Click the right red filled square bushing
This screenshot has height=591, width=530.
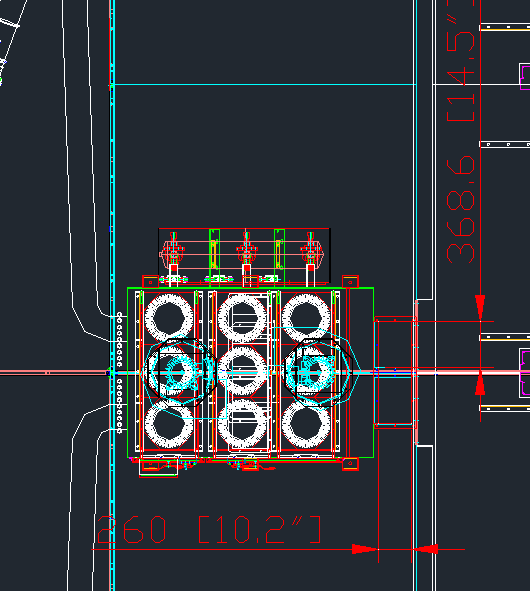[x=311, y=268]
